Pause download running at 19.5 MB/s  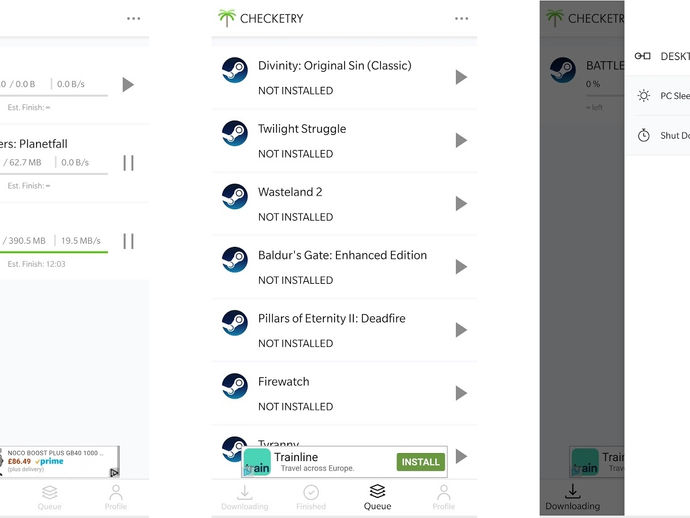(128, 241)
